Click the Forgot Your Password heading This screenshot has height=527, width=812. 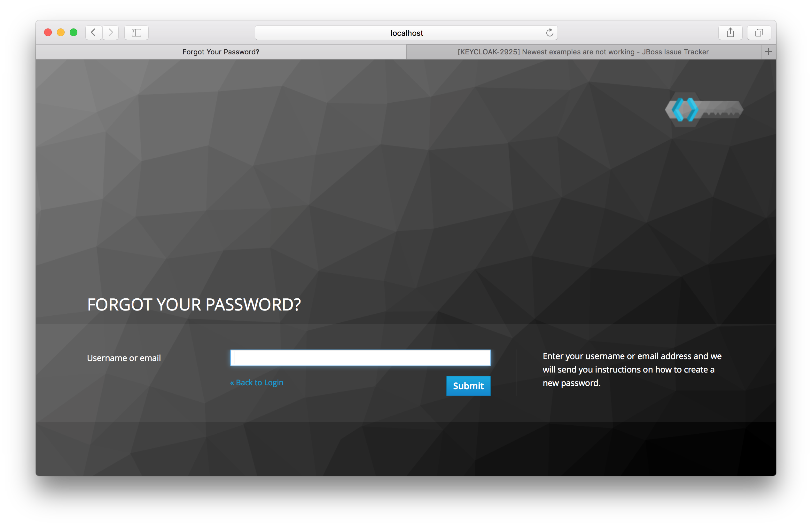pos(194,304)
